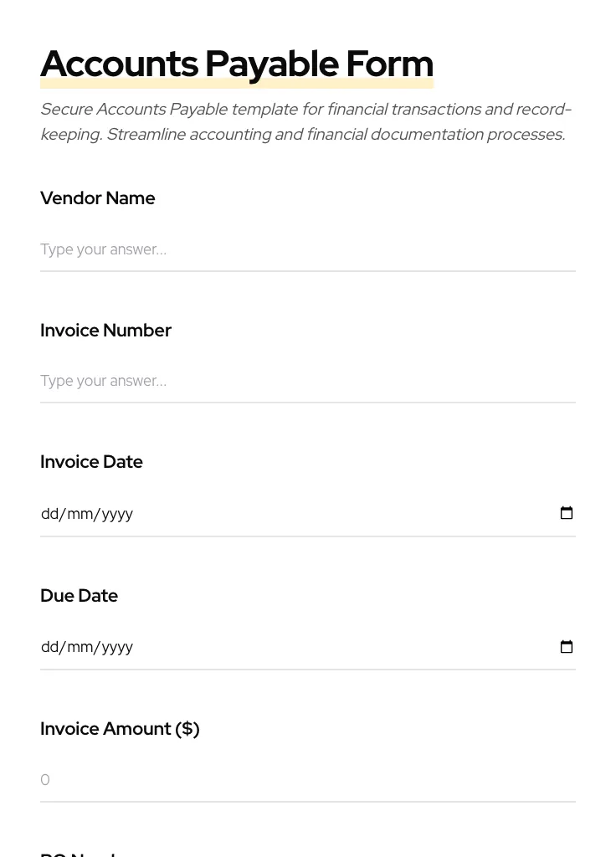Click the Accounts Payable Form title heading
This screenshot has width=616, height=857.
(237, 63)
